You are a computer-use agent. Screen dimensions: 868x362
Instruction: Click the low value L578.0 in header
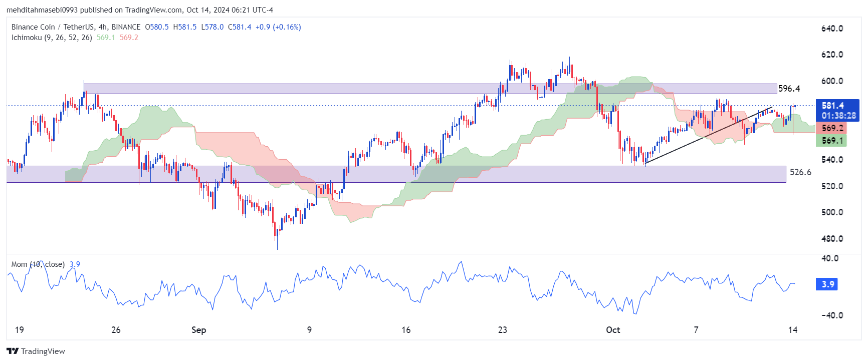coord(212,27)
